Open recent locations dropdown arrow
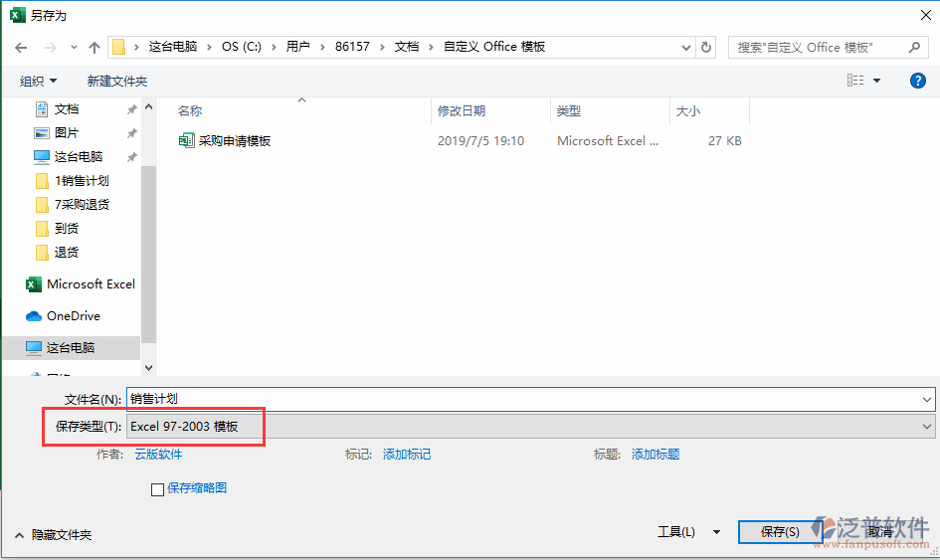Image resolution: width=940 pixels, height=560 pixels. [x=74, y=48]
